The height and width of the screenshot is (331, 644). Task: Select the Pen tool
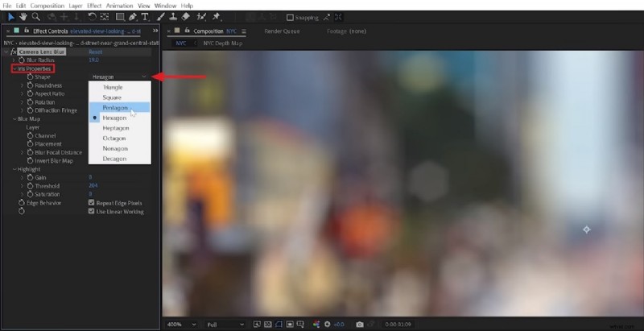coord(132,17)
